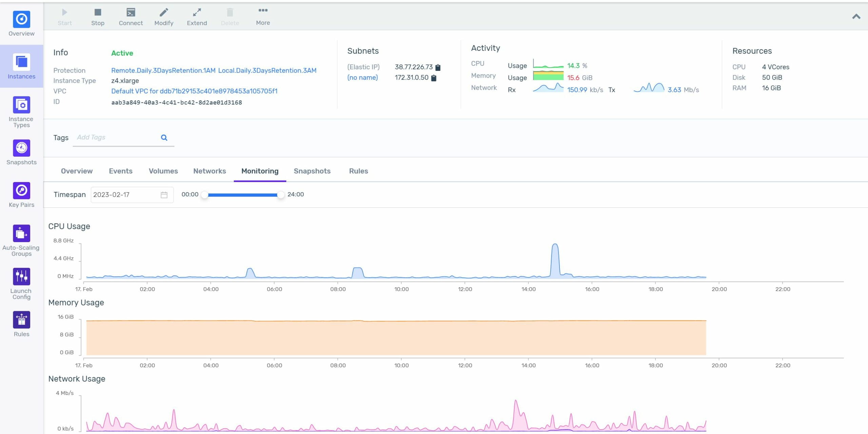Switch to the Events tab
The height and width of the screenshot is (434, 868).
click(x=121, y=171)
